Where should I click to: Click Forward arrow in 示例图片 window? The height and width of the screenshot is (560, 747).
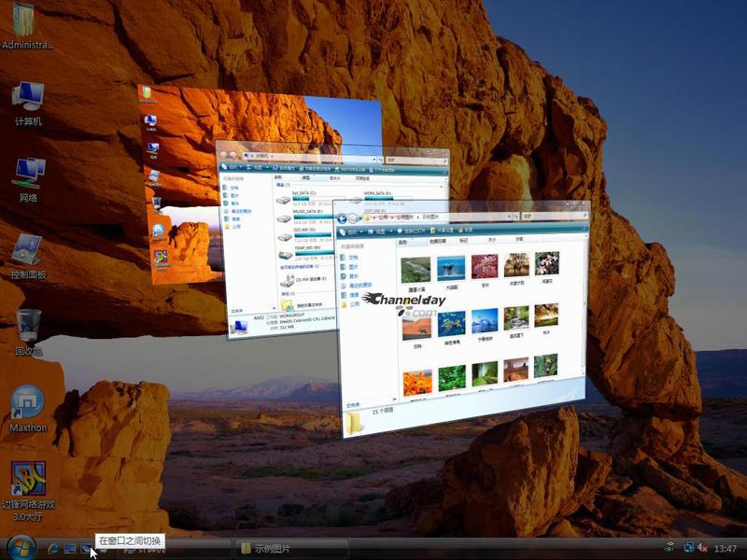coord(353,218)
